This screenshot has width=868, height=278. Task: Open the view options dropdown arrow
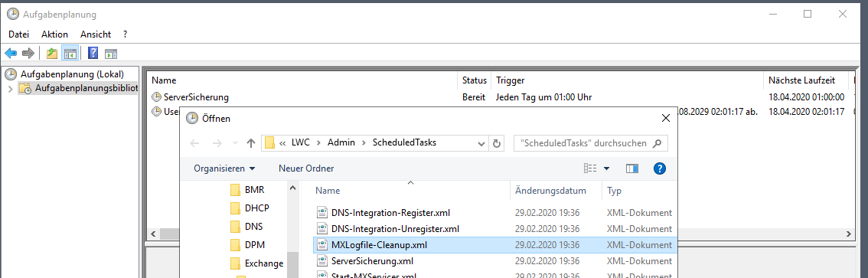coord(606,168)
